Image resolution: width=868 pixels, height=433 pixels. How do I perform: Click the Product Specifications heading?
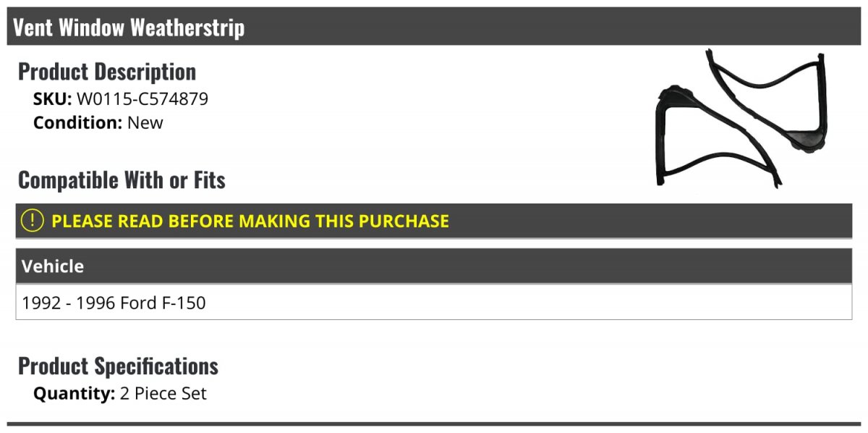pos(118,366)
